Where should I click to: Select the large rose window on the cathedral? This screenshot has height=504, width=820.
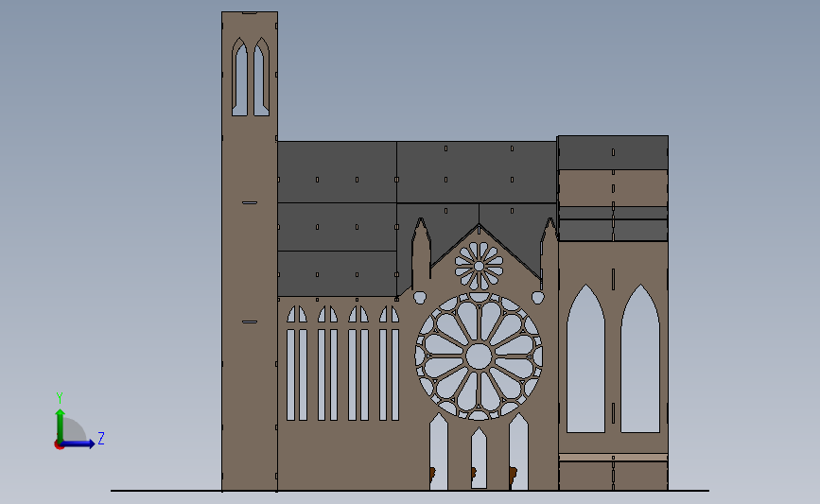(x=479, y=356)
